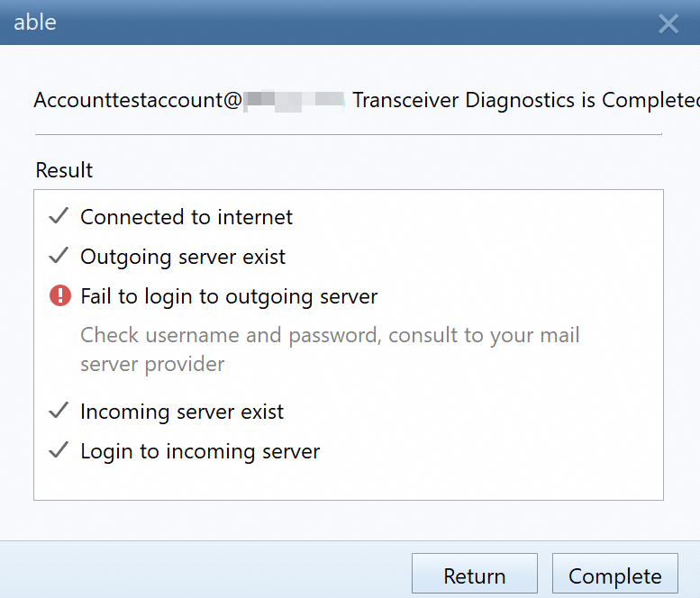Screen dimensions: 700x598
Task: Click the checkmark beside Incoming server exist
Action: pos(59,410)
